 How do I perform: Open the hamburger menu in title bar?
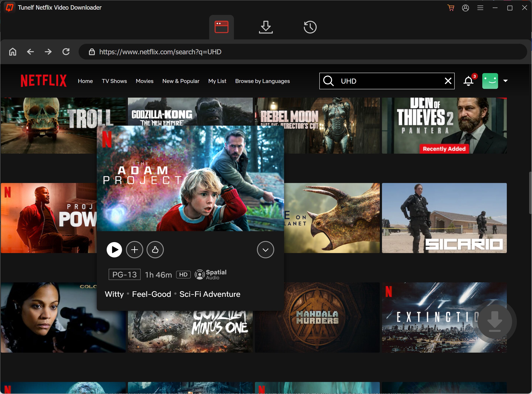[x=480, y=8]
